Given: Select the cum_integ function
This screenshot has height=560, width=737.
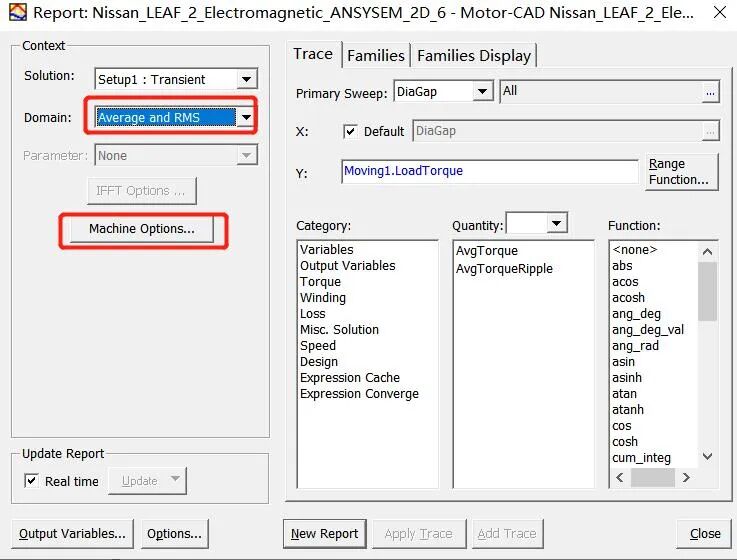Looking at the screenshot, I should point(642,457).
